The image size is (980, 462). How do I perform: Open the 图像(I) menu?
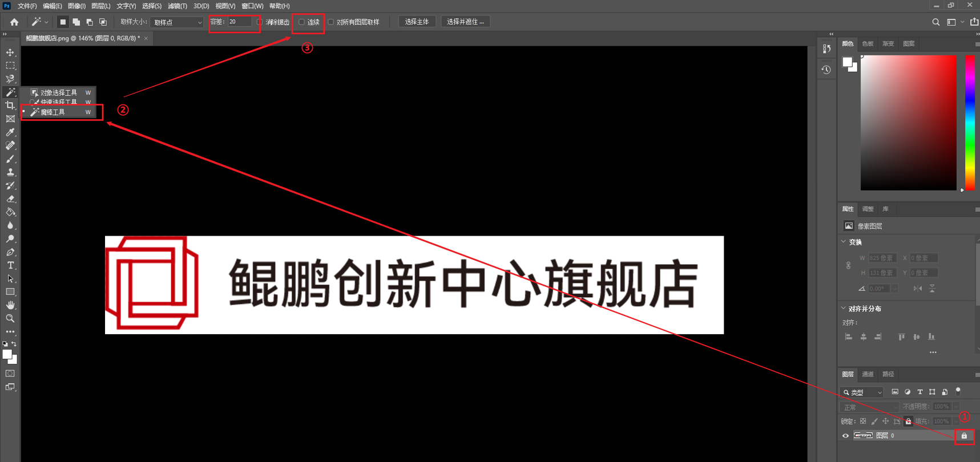[76, 6]
